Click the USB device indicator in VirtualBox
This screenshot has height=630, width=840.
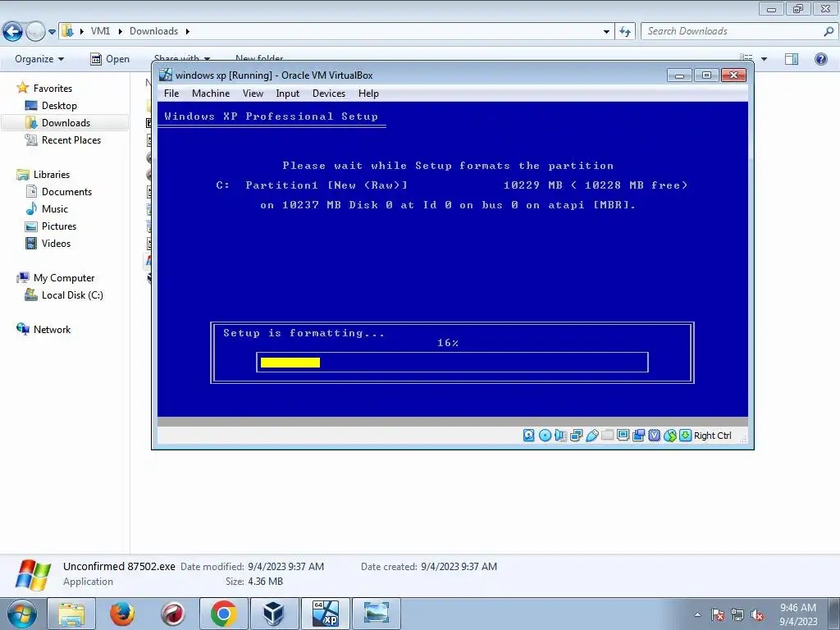[592, 436]
